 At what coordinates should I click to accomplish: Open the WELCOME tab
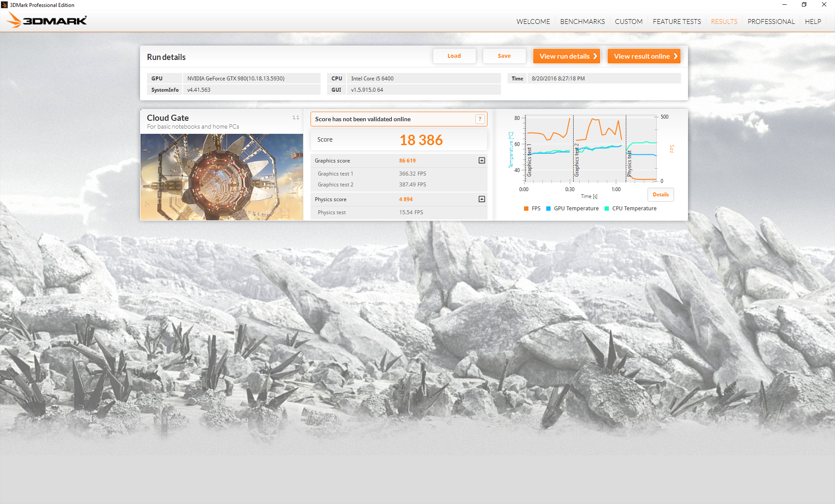point(533,22)
